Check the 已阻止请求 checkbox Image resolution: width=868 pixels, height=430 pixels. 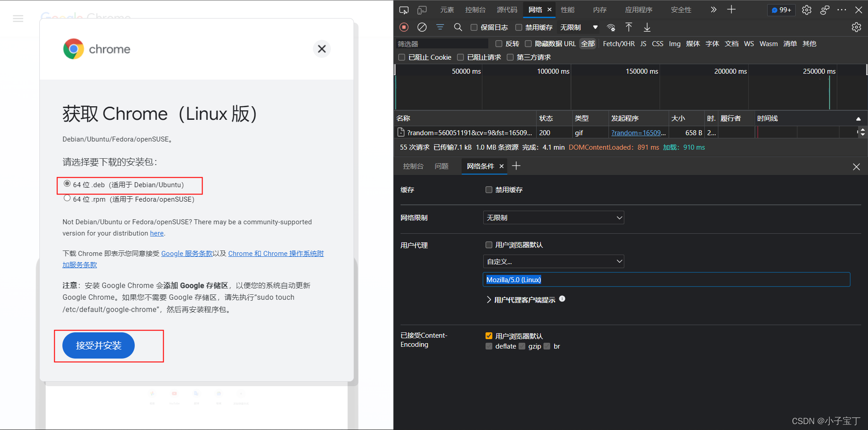click(x=460, y=57)
